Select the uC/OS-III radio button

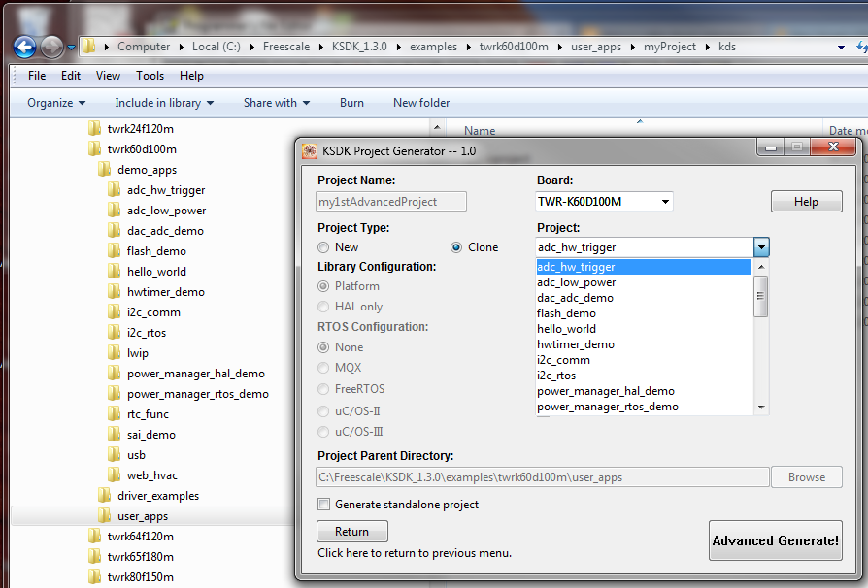point(323,432)
